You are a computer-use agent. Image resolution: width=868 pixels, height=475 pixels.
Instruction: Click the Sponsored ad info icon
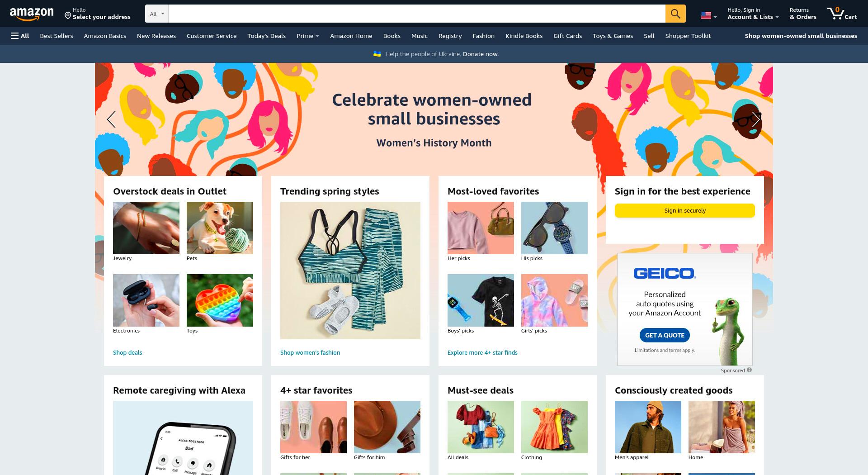pyautogui.click(x=749, y=370)
